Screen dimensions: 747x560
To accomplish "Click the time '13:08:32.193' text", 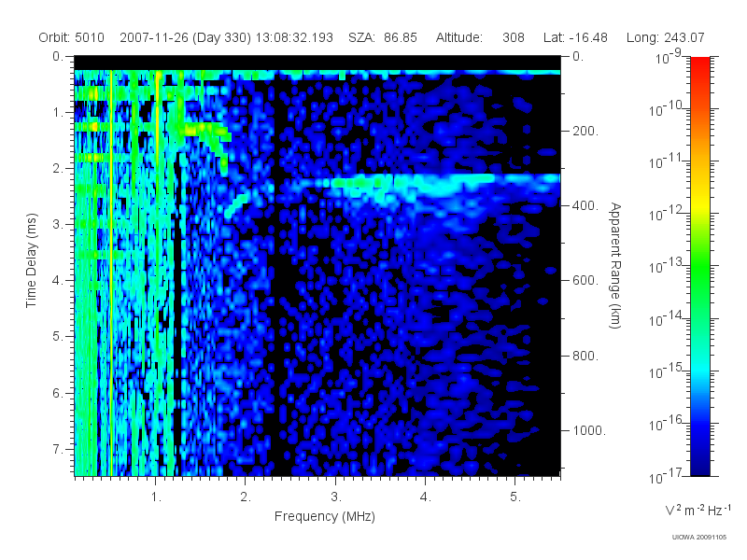I will [294, 37].
